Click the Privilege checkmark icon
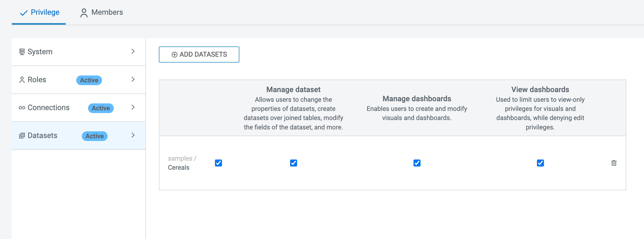 (x=24, y=13)
